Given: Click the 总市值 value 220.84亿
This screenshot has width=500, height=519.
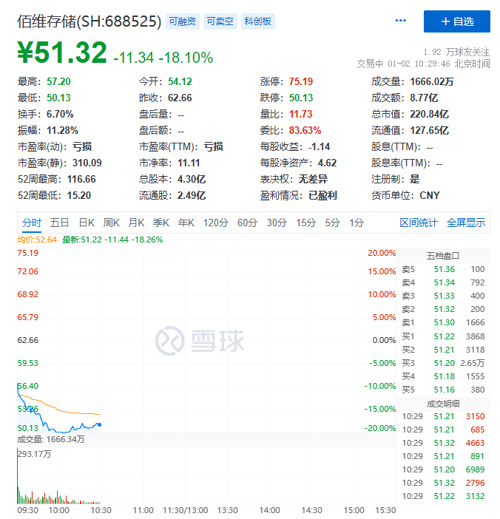Looking at the screenshot, I should (x=429, y=114).
